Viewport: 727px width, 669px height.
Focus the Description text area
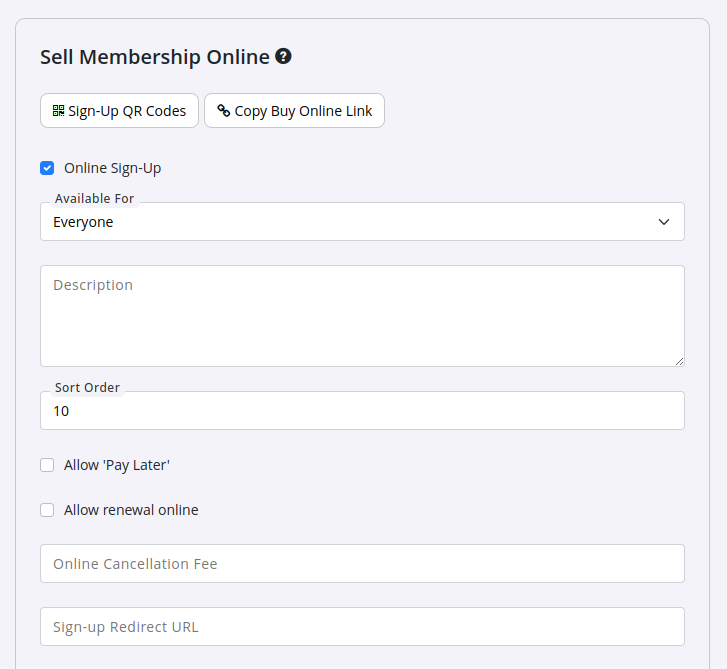pos(362,316)
